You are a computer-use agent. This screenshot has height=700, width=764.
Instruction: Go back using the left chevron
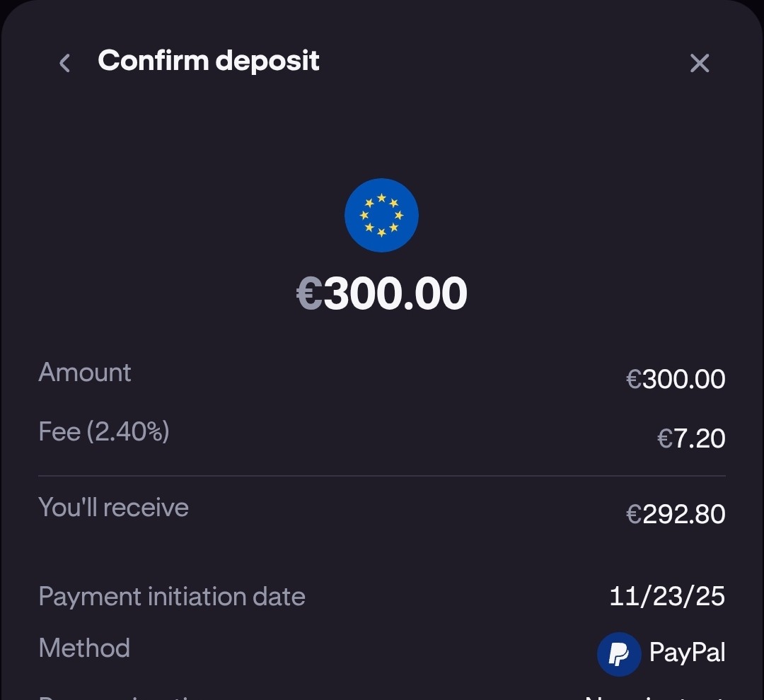click(x=64, y=63)
